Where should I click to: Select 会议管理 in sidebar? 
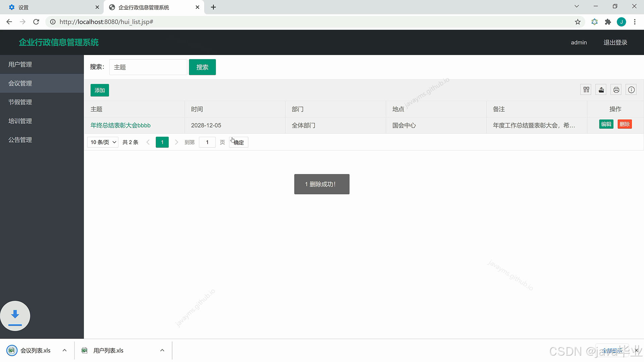42,83
